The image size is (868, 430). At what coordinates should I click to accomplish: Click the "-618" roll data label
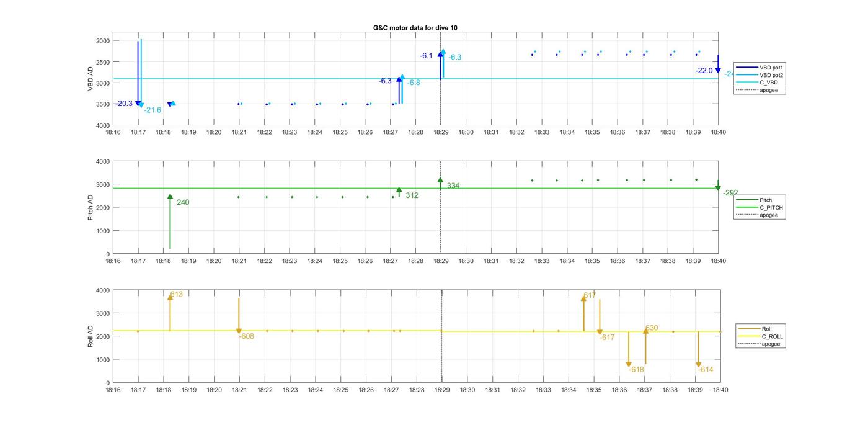tap(636, 369)
